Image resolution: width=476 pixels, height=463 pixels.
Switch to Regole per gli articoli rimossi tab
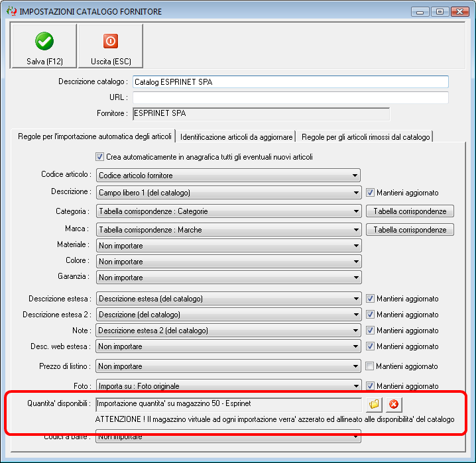coord(365,137)
